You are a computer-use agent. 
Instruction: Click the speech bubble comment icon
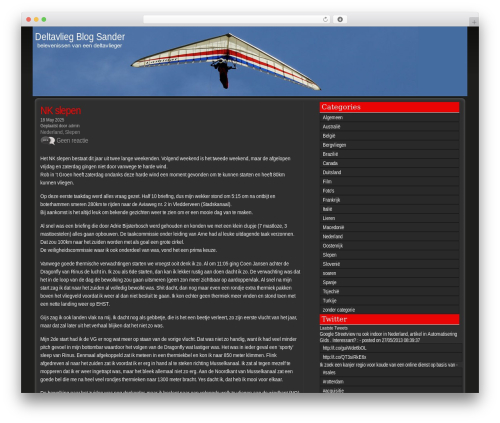tap(48, 141)
